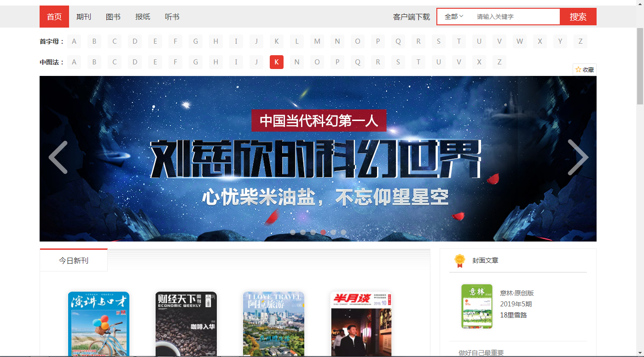
Task: Jump to the last banner slide dot
Action: tap(343, 232)
